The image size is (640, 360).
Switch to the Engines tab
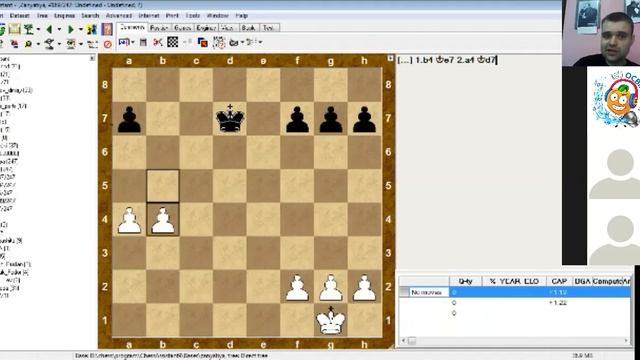coord(206,28)
